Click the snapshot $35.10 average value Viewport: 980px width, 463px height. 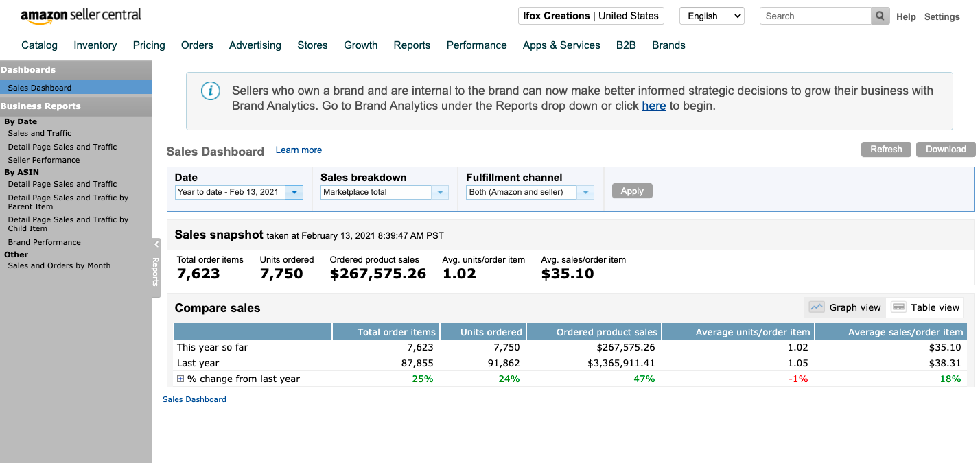pyautogui.click(x=568, y=274)
